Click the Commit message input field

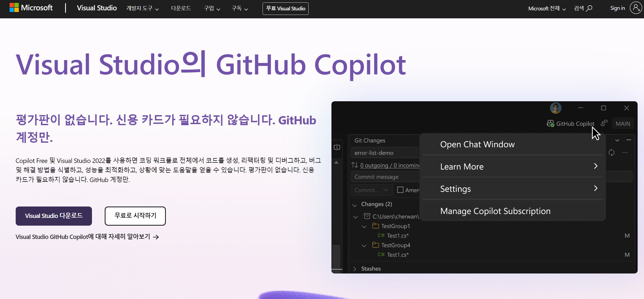pos(385,177)
